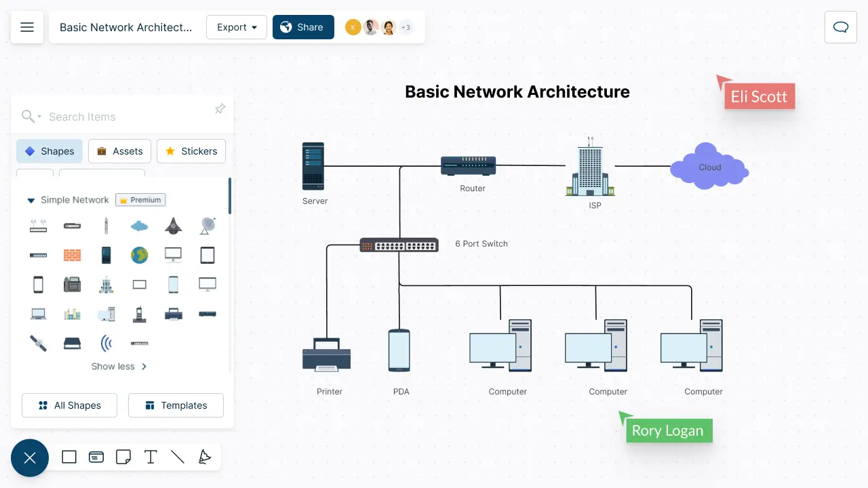The image size is (868, 488).
Task: Open the Export dropdown
Action: (x=237, y=27)
